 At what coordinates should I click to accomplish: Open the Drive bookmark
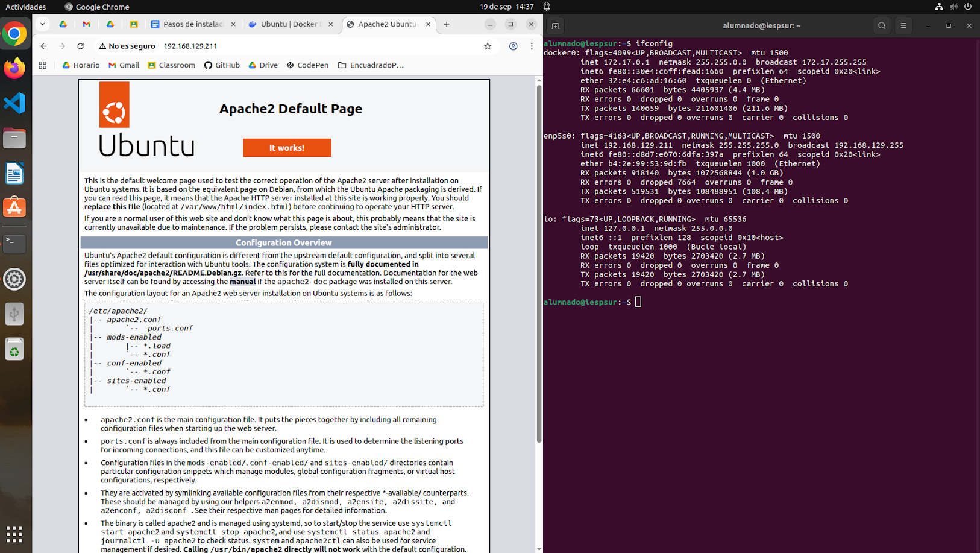[263, 65]
